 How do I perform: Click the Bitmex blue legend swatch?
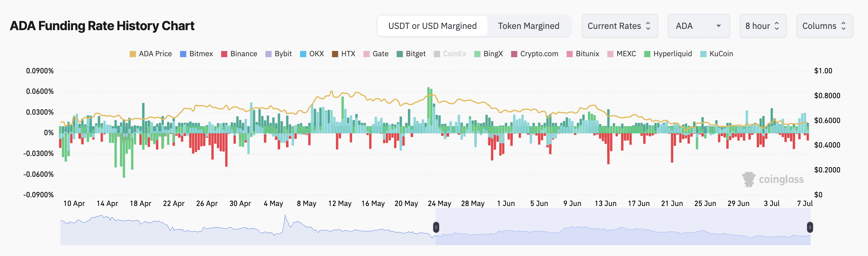[x=183, y=54]
